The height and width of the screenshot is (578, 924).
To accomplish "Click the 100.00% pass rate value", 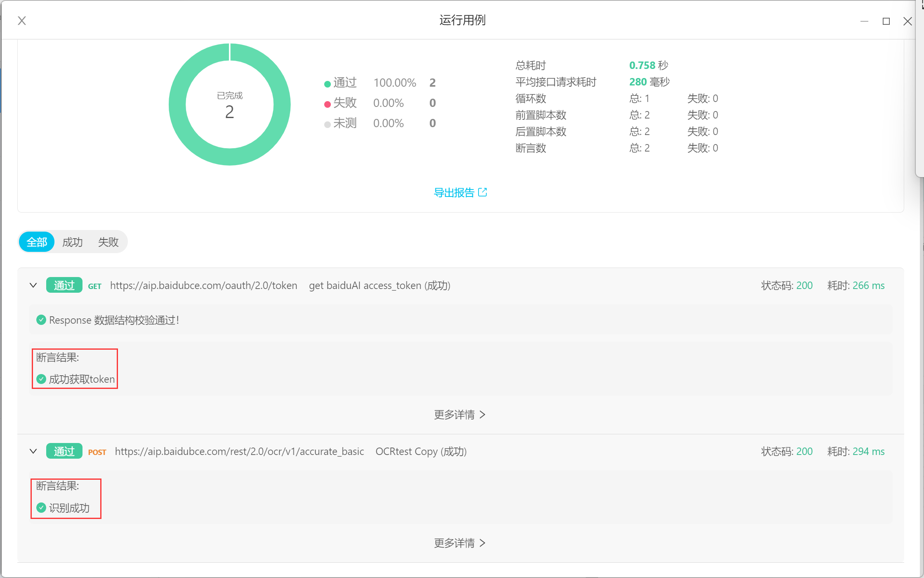I will click(x=395, y=83).
